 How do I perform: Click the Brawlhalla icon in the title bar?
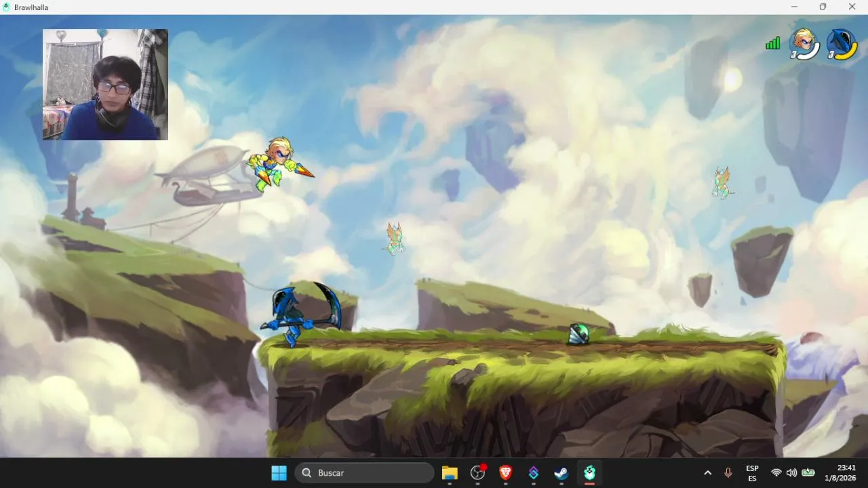(7, 7)
